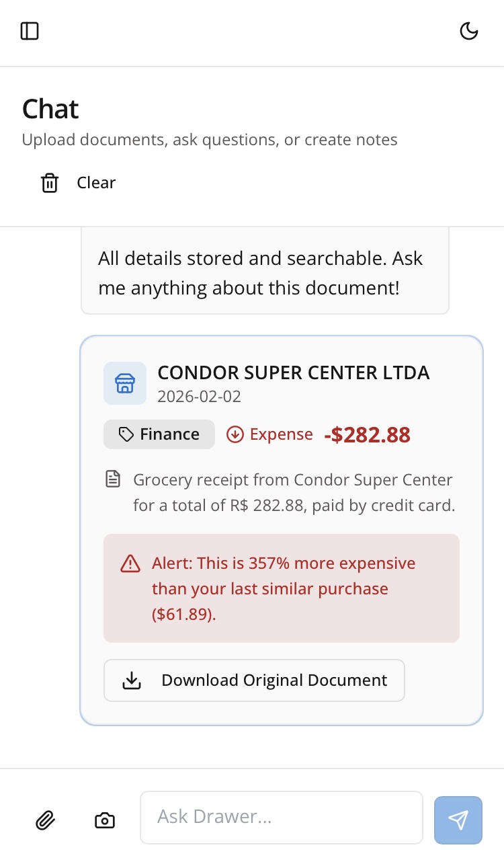This screenshot has height=866, width=504.
Task: Select the Finance category tag
Action: tap(159, 434)
